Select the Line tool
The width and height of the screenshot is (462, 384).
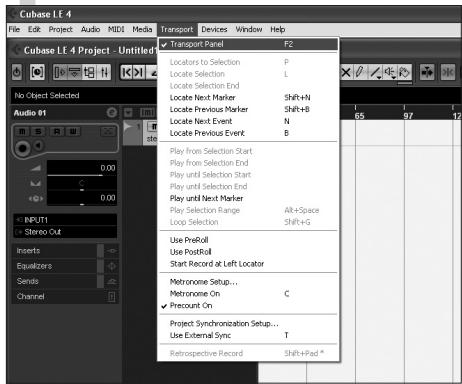tap(376, 72)
